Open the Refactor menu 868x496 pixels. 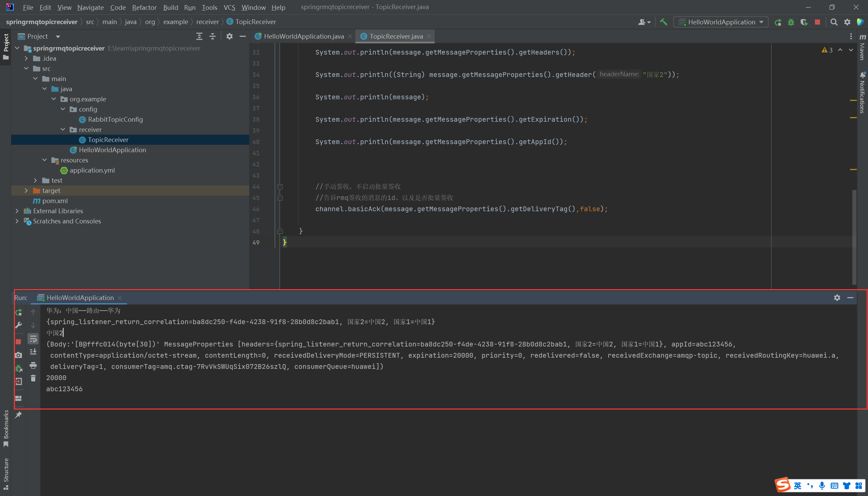pyautogui.click(x=144, y=7)
